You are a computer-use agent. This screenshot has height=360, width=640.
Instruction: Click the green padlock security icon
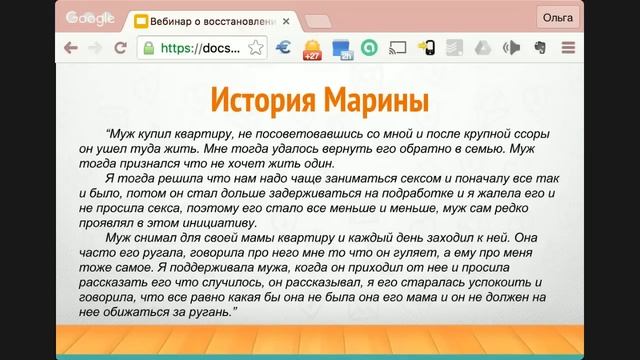149,48
